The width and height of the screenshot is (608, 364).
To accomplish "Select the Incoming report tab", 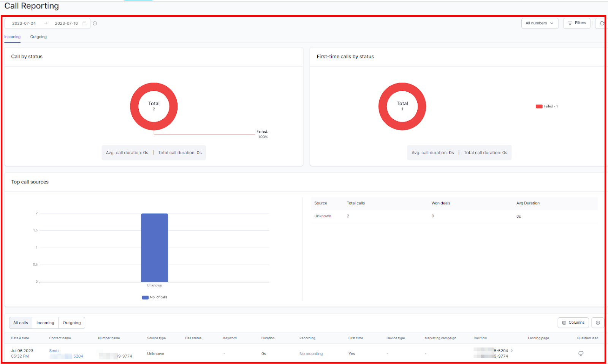I will (x=13, y=37).
